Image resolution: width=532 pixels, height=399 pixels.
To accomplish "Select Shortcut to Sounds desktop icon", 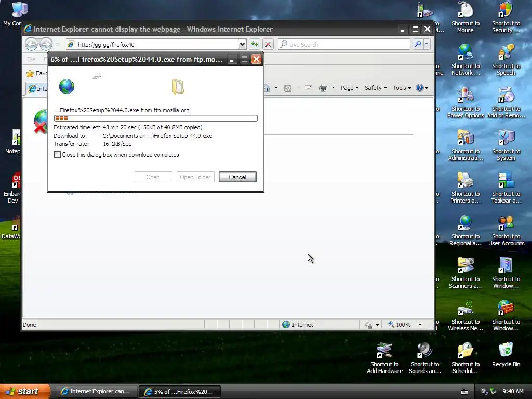I will 425,358.
